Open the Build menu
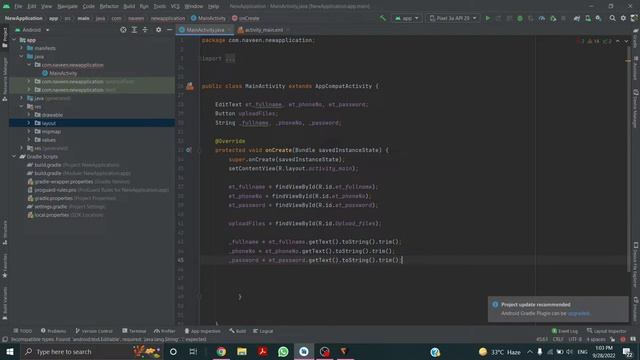 click(x=129, y=7)
